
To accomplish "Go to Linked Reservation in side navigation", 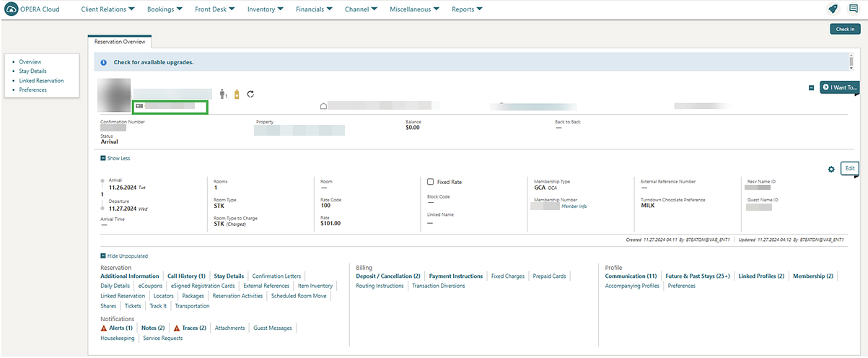I will tap(42, 81).
